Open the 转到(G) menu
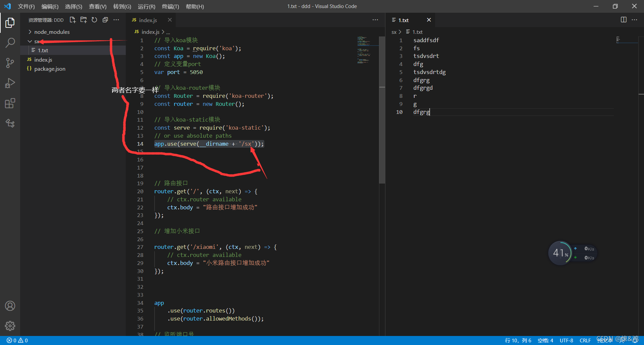This screenshot has height=345, width=644. click(122, 6)
